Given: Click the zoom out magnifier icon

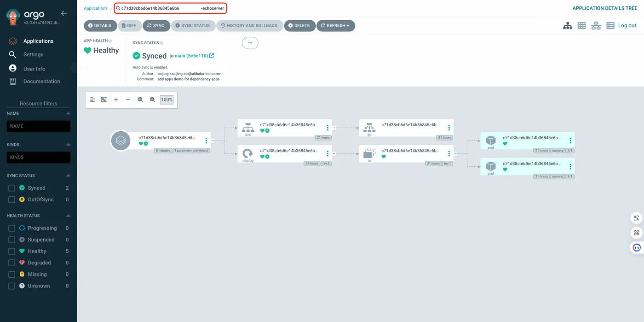Looking at the screenshot, I should point(152,100).
